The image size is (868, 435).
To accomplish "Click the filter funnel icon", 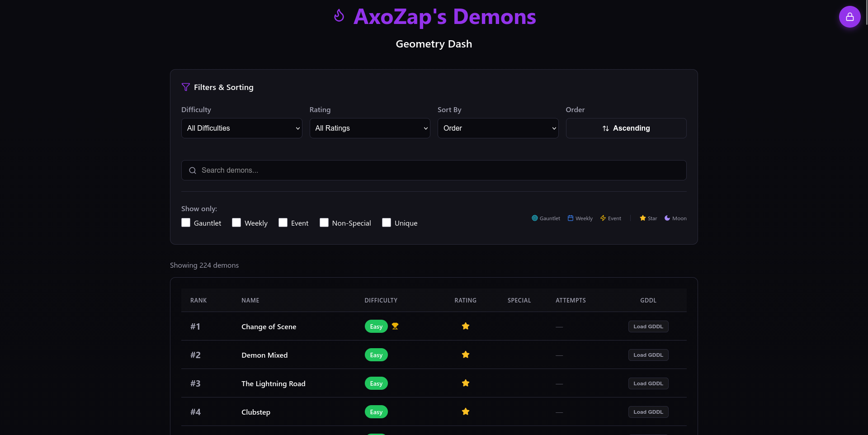I will pyautogui.click(x=185, y=87).
